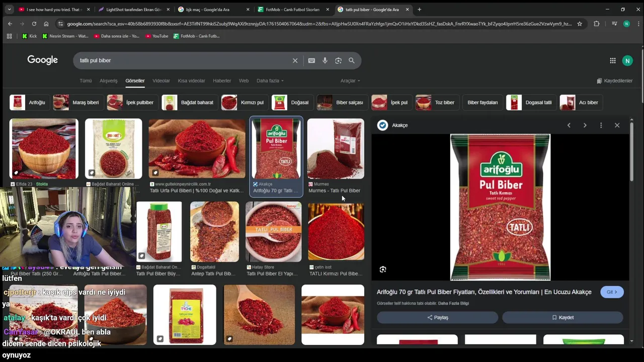Click the Git visit button in preview
This screenshot has width=644, height=362.
point(612,292)
